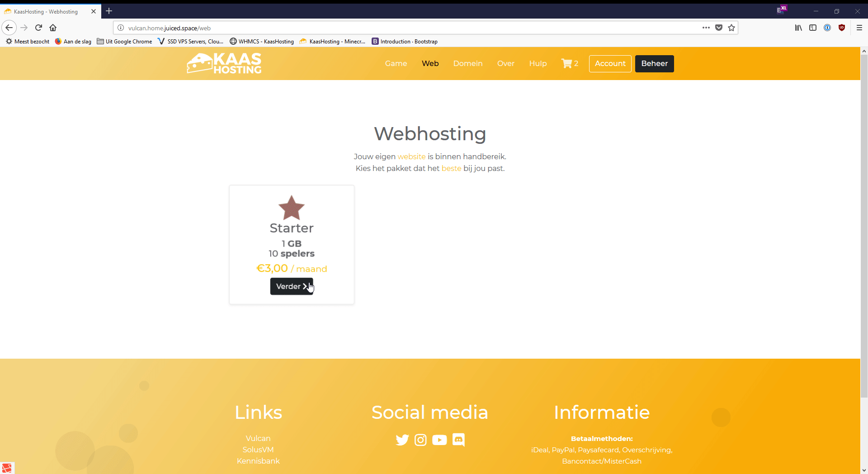The width and height of the screenshot is (868, 474).
Task: Visit the YouTube channel icon
Action: [439, 440]
